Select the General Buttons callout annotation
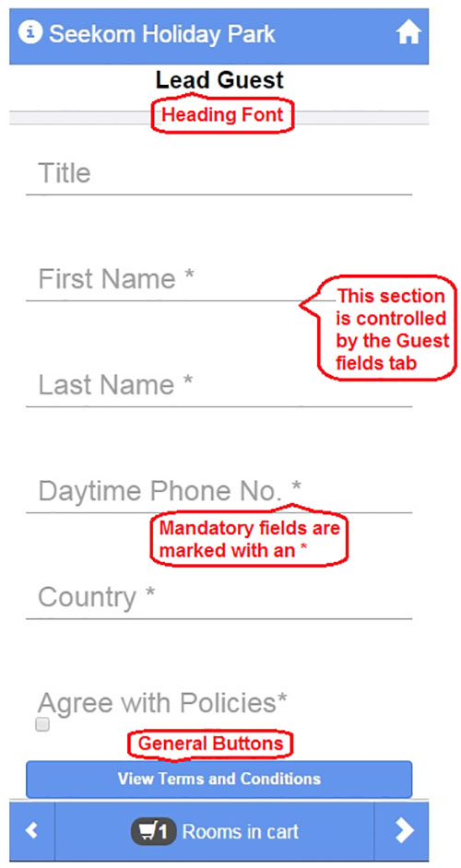 tap(210, 744)
